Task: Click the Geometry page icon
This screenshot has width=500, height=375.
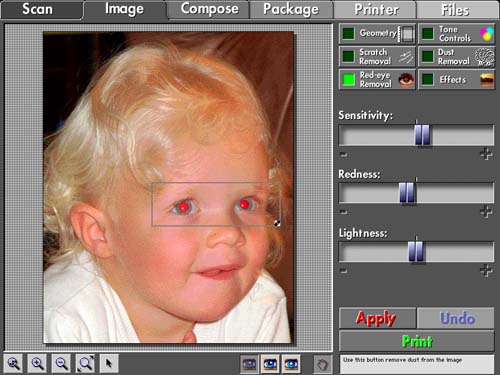Action: tap(407, 34)
